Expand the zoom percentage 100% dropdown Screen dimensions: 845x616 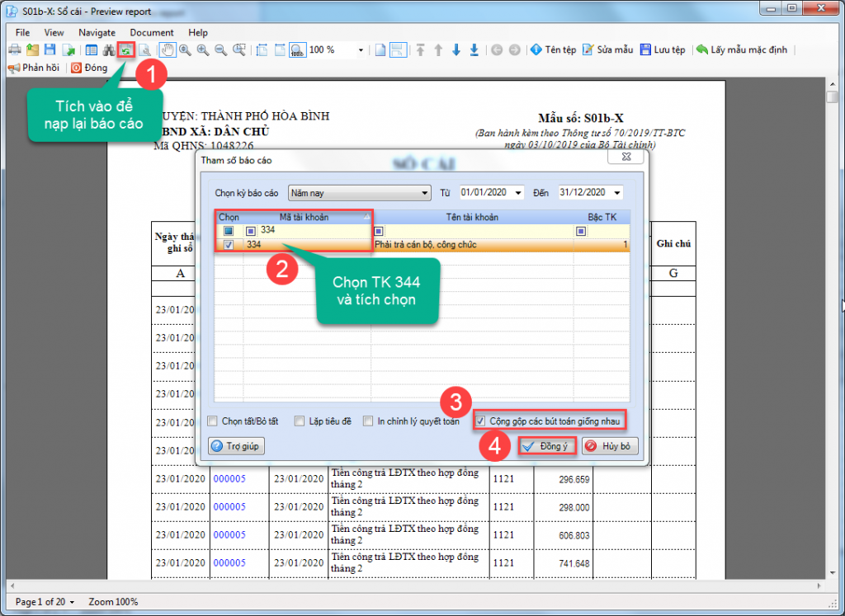(361, 50)
